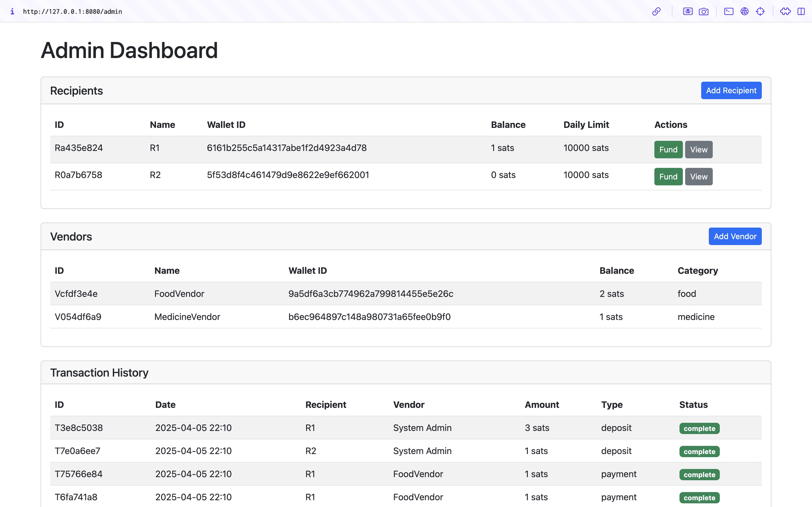Click the copy link chain icon
Viewport: 812px width, 507px height.
pyautogui.click(x=656, y=11)
